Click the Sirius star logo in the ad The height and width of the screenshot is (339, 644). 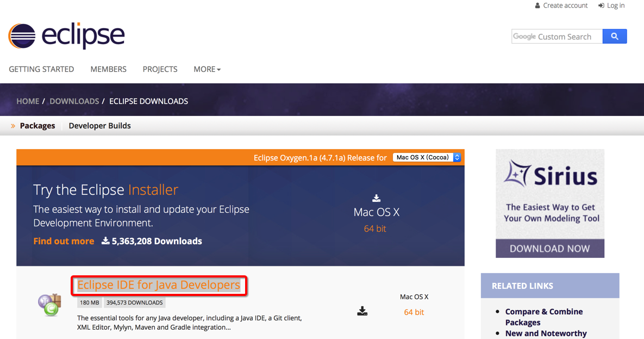516,174
